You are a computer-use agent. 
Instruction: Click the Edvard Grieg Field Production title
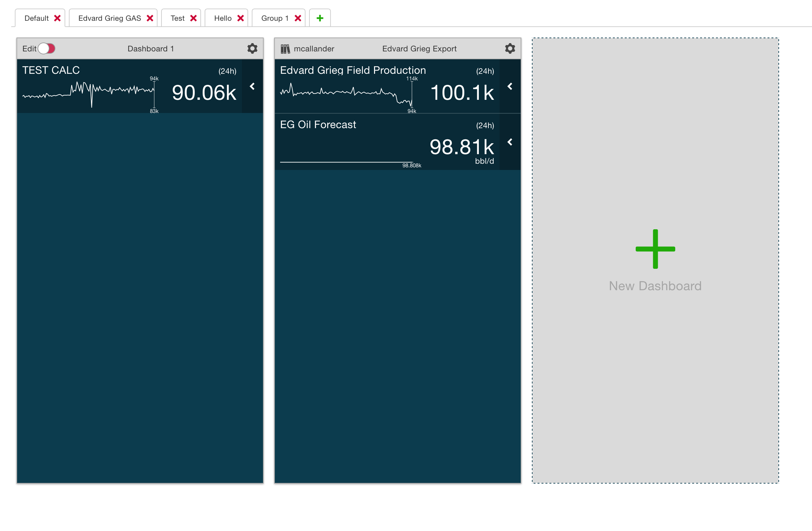353,70
